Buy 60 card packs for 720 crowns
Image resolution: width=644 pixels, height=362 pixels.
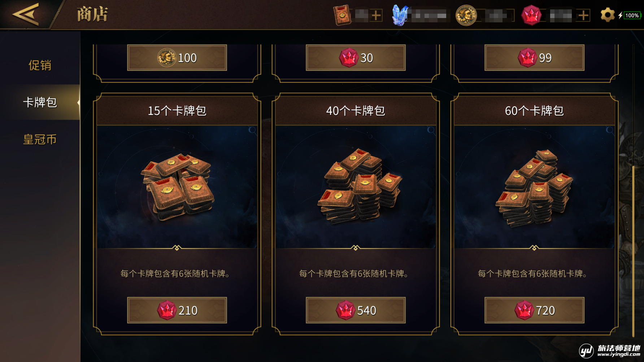(534, 310)
